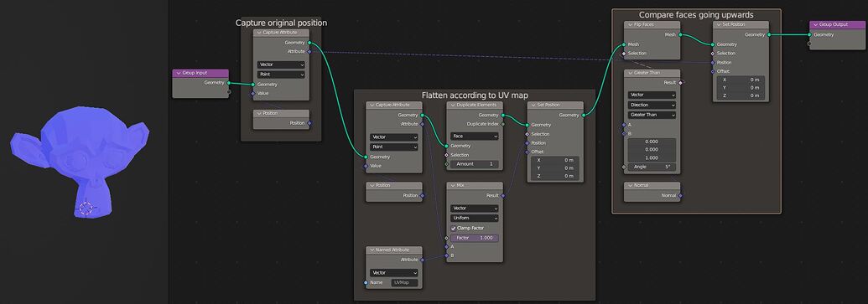Image resolution: width=868 pixels, height=304 pixels.
Task: Click Offset Z field in Compare frame Set Position
Action: [x=741, y=95]
